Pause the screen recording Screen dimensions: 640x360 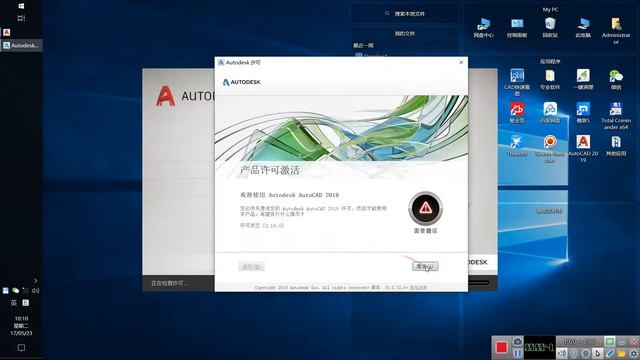pyautogui.click(x=518, y=353)
